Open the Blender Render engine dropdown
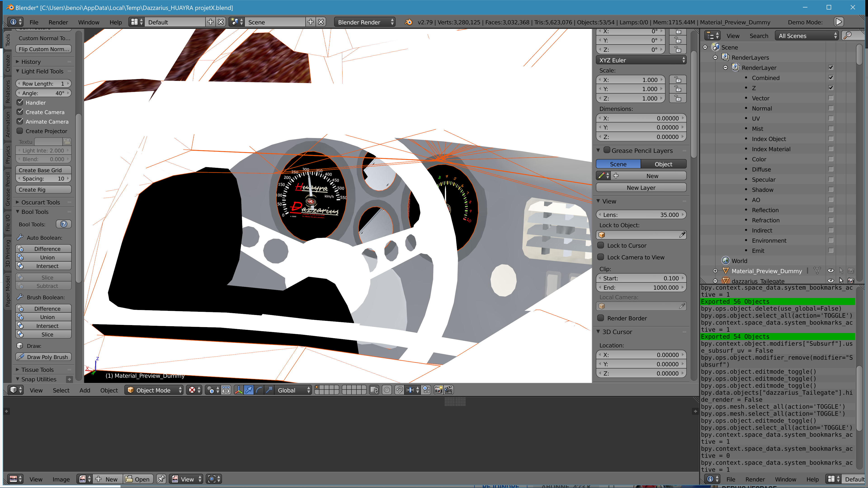 click(365, 22)
